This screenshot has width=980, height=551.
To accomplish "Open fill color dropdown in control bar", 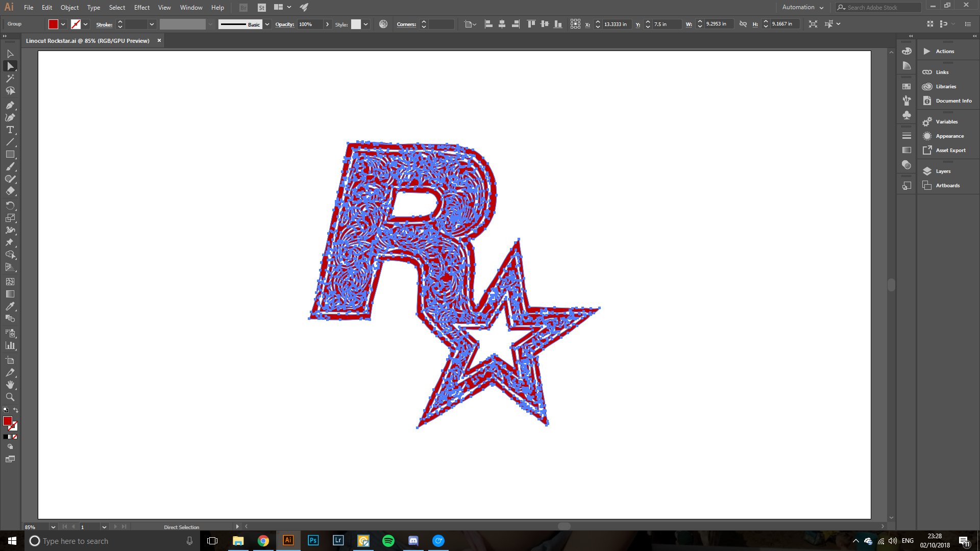I will 63,24.
